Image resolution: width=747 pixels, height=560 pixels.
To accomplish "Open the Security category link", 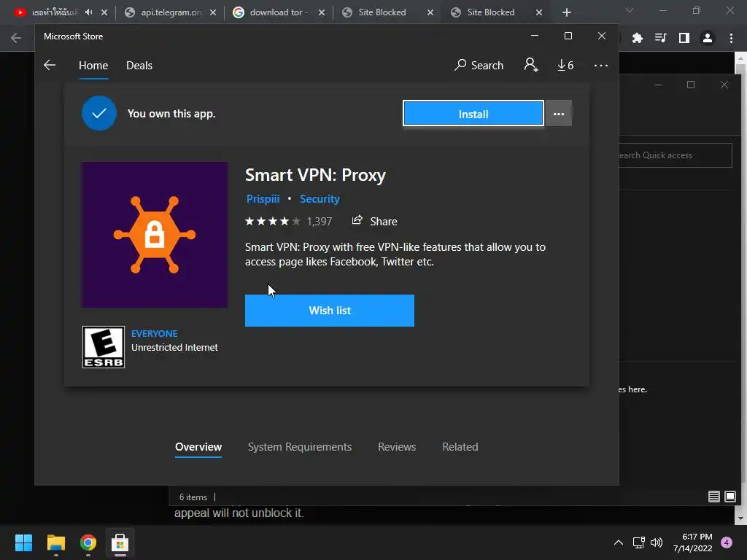I will pos(320,199).
